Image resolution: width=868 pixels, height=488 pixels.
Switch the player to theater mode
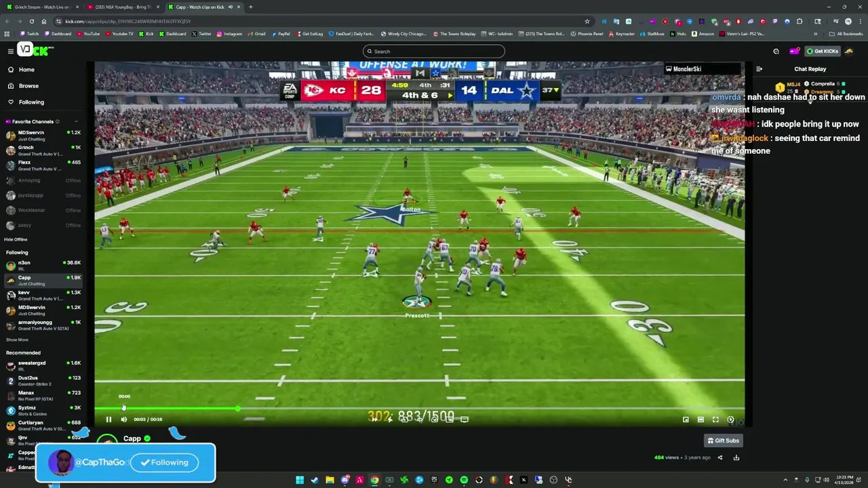click(x=701, y=420)
